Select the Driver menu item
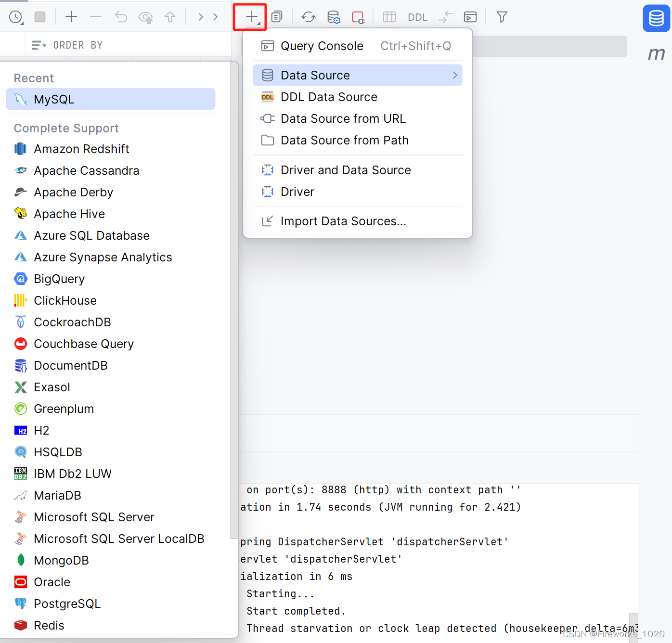This screenshot has width=672, height=643. pyautogui.click(x=357, y=192)
